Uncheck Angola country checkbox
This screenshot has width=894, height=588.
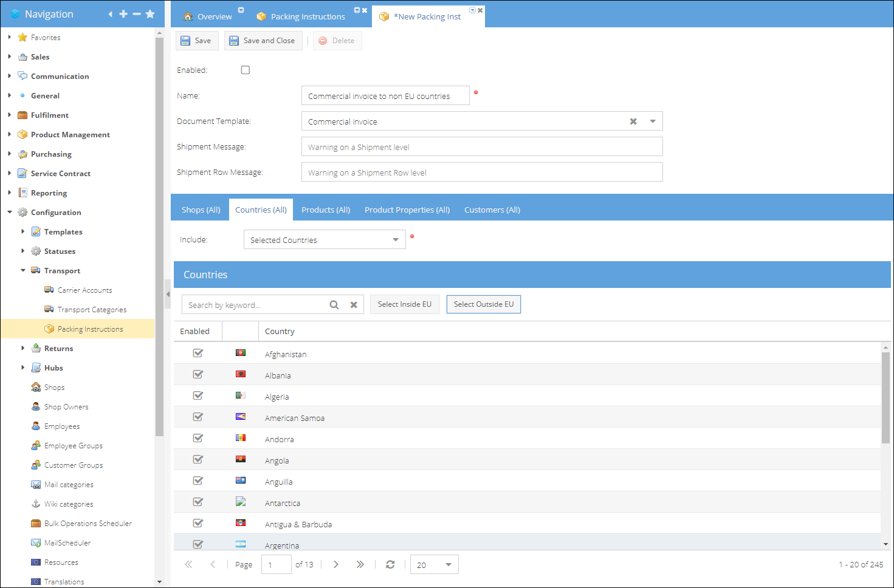[x=198, y=459]
